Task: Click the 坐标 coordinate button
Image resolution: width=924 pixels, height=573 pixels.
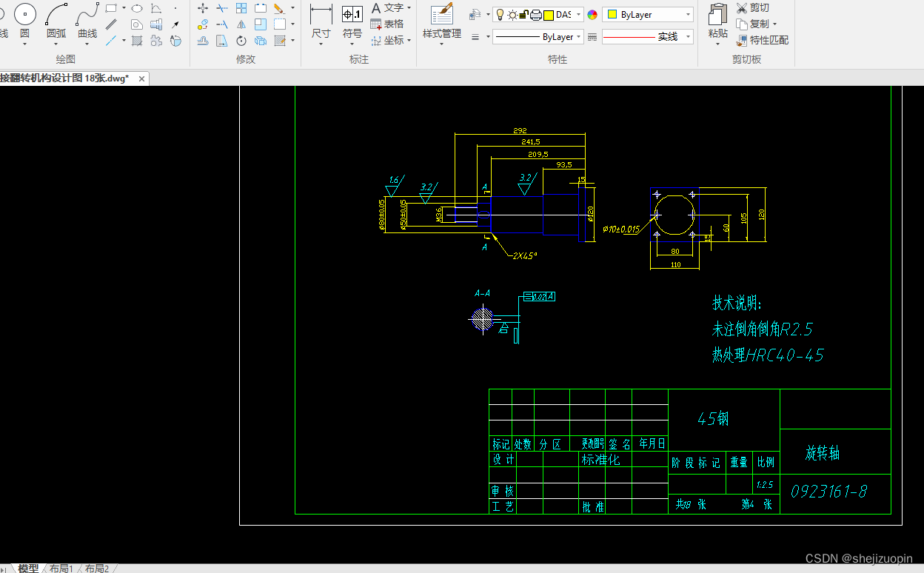Action: tap(386, 41)
